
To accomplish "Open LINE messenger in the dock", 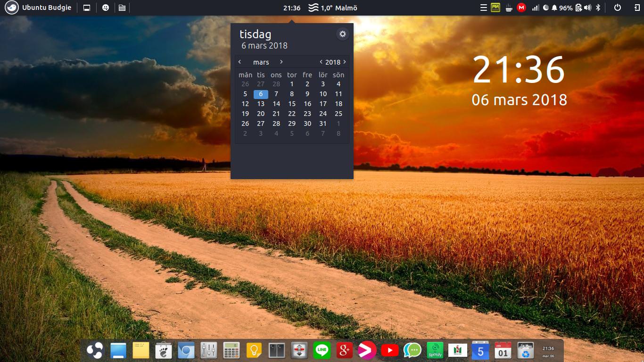I will 322,350.
